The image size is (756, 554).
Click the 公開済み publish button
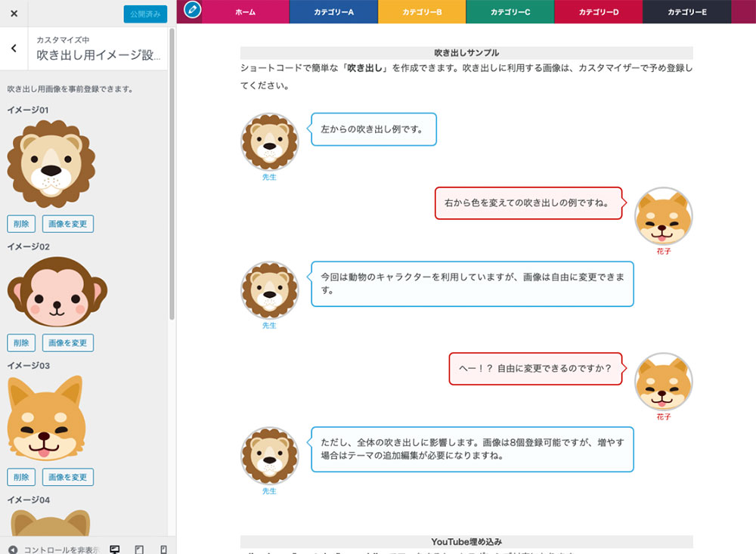pos(145,14)
